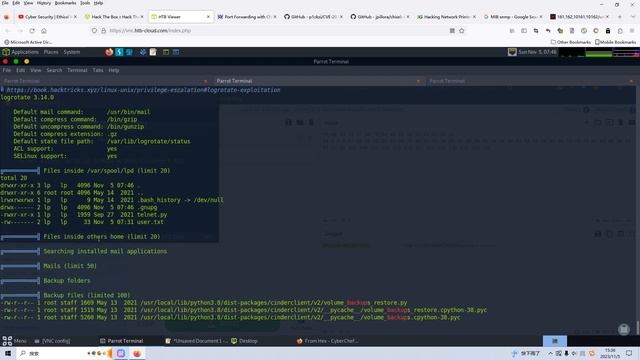Image resolution: width=640 pixels, height=360 pixels.
Task: Open Mobile Bookmarks folder
Action: pyautogui.click(x=616, y=42)
